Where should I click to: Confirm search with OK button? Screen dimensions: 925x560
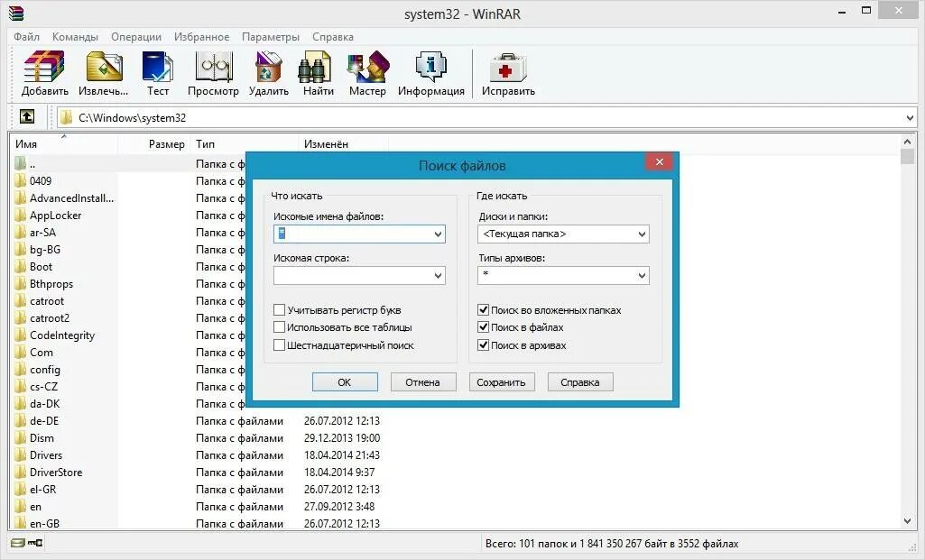click(x=345, y=382)
